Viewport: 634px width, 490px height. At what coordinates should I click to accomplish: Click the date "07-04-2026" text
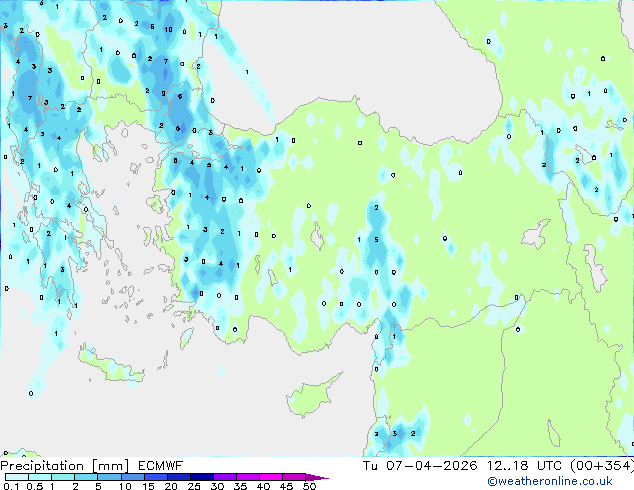[x=431, y=466]
